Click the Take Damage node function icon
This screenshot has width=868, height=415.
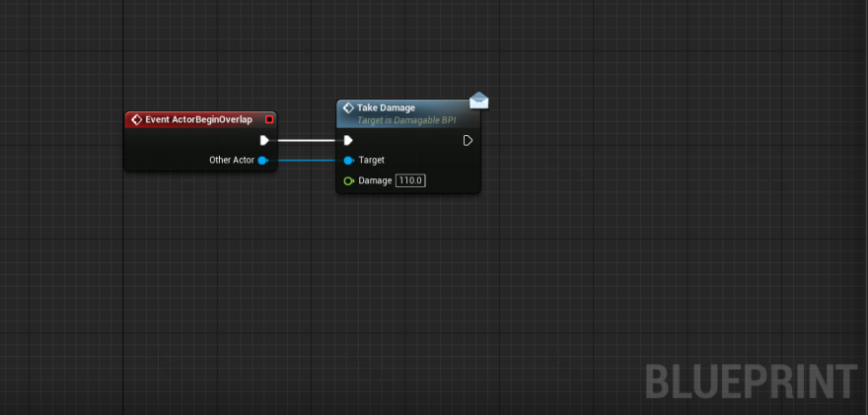click(x=347, y=107)
